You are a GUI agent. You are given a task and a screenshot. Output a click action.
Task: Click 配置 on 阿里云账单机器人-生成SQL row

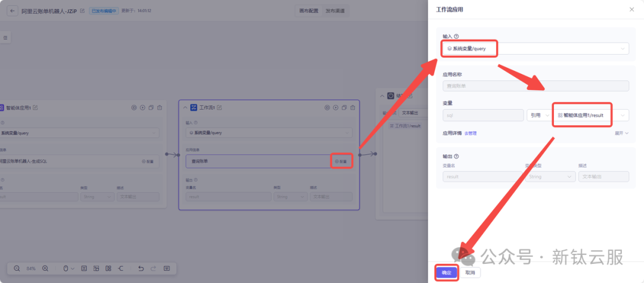click(148, 161)
